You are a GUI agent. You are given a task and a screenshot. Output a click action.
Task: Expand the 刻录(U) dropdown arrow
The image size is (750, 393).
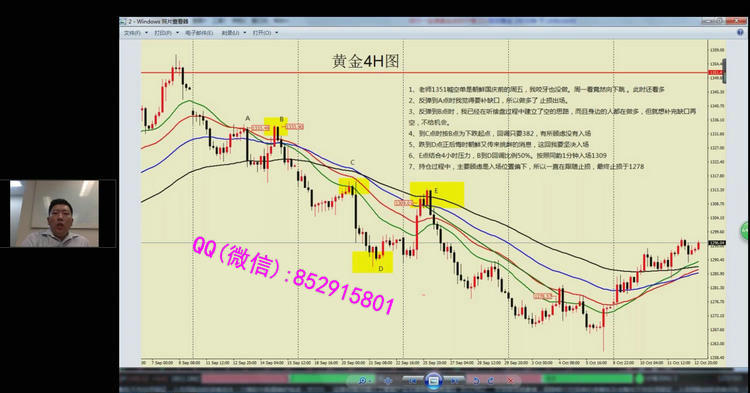click(245, 33)
